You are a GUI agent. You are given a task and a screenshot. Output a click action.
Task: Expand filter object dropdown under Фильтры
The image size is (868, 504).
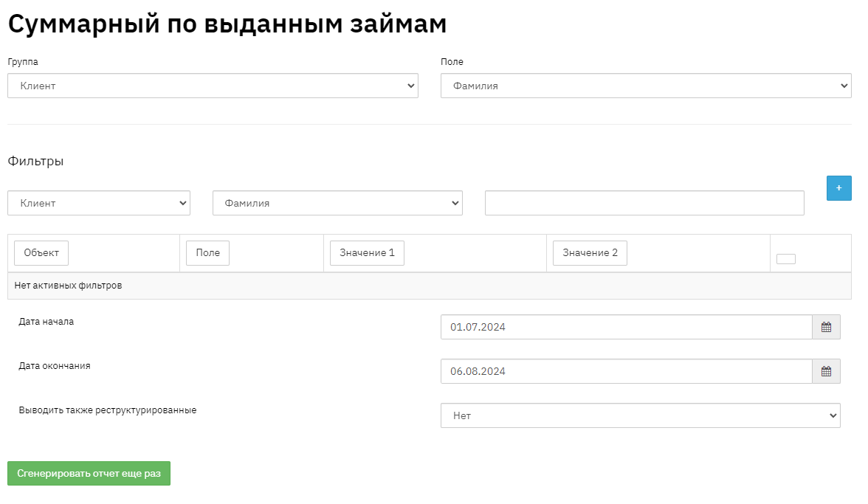click(99, 203)
